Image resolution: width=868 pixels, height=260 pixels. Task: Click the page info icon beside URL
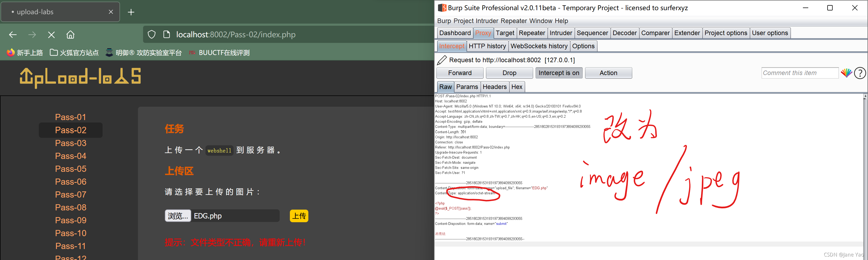pos(166,34)
